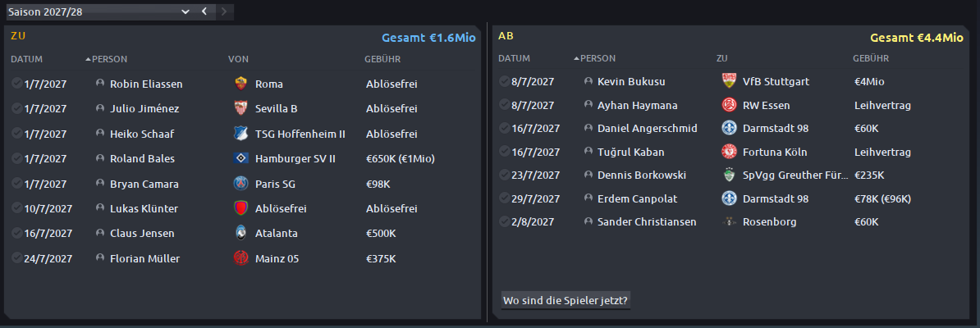Toggle checkmark for Sander Christiansen departure
The height and width of the screenshot is (328, 980).
(505, 221)
